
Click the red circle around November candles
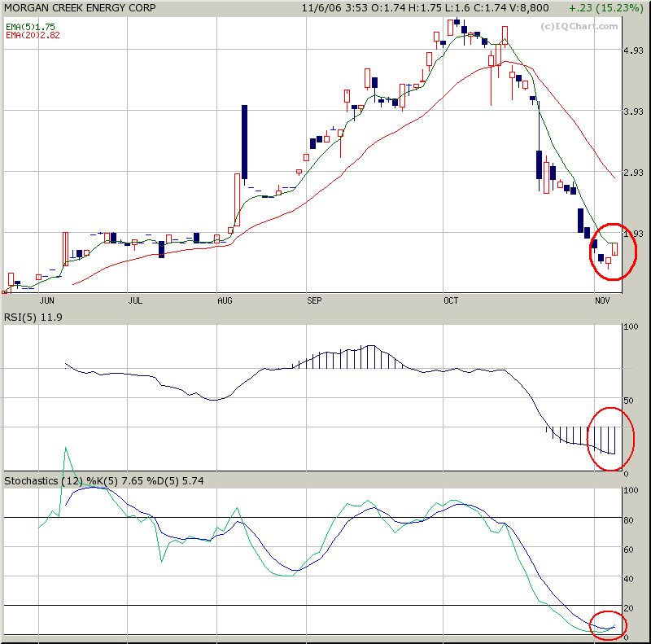coord(613,252)
